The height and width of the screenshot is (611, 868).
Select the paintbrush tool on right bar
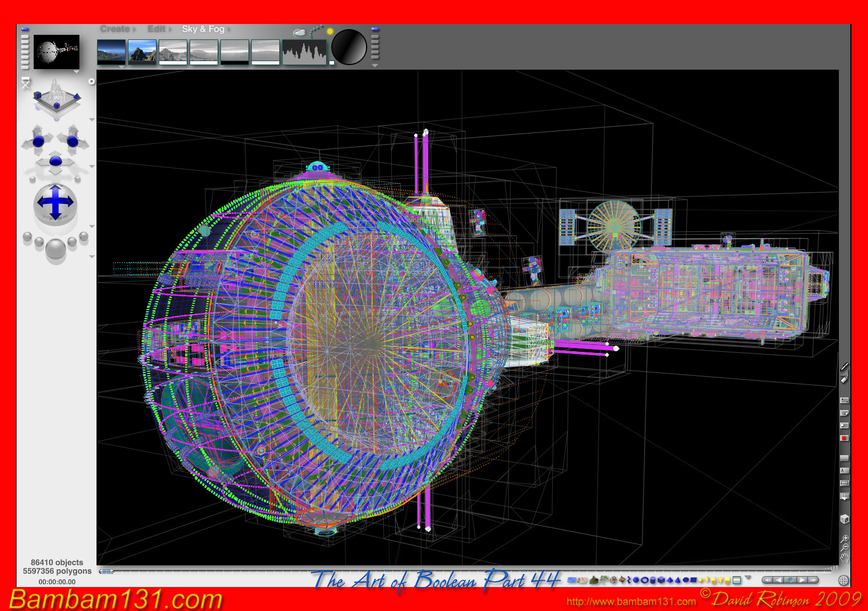click(844, 366)
